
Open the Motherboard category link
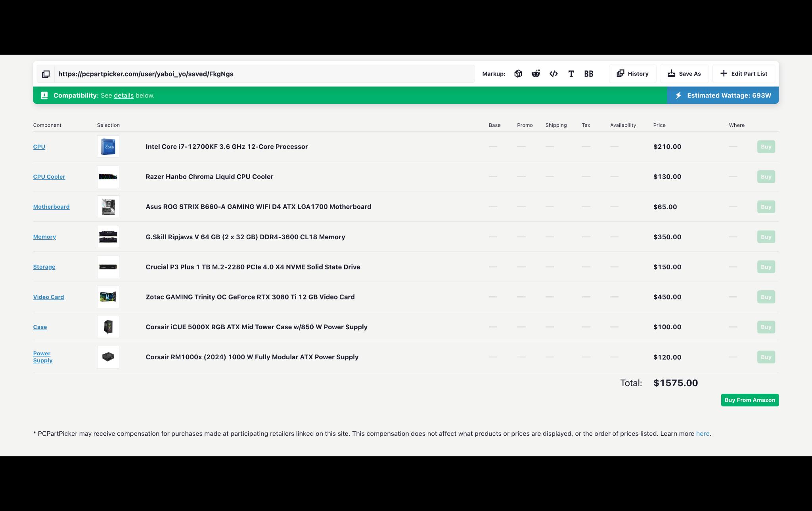tap(51, 207)
